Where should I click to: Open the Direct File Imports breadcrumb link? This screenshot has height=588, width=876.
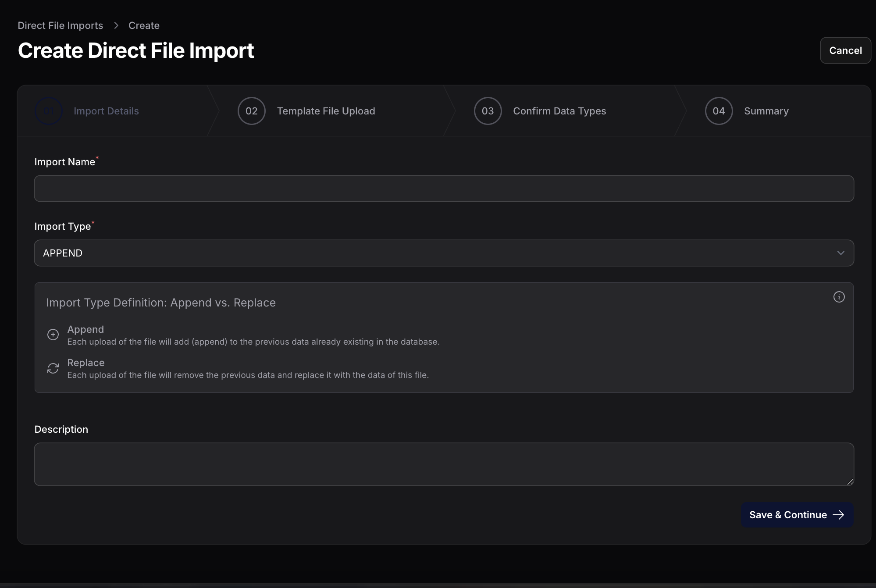pyautogui.click(x=60, y=25)
